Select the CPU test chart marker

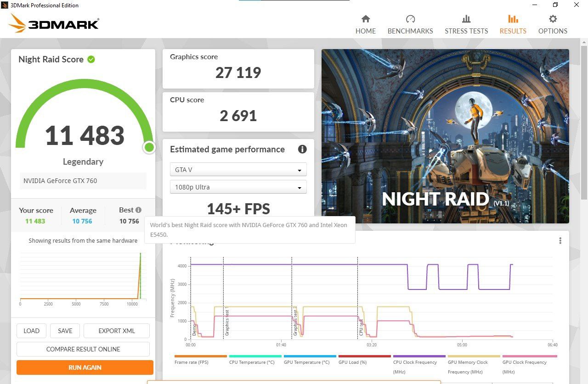(361, 327)
